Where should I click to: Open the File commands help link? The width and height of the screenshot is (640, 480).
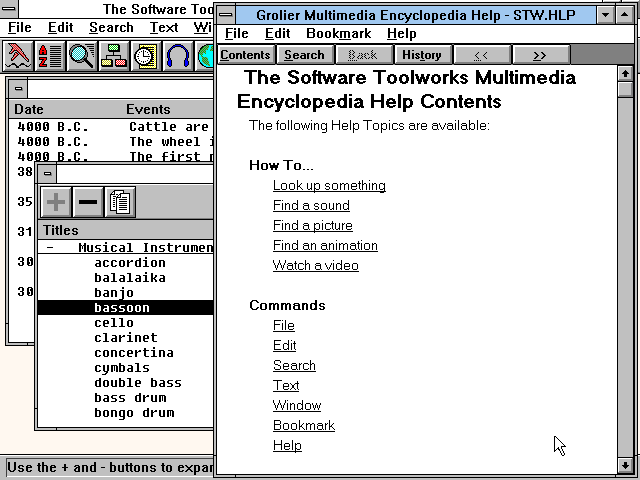(284, 325)
